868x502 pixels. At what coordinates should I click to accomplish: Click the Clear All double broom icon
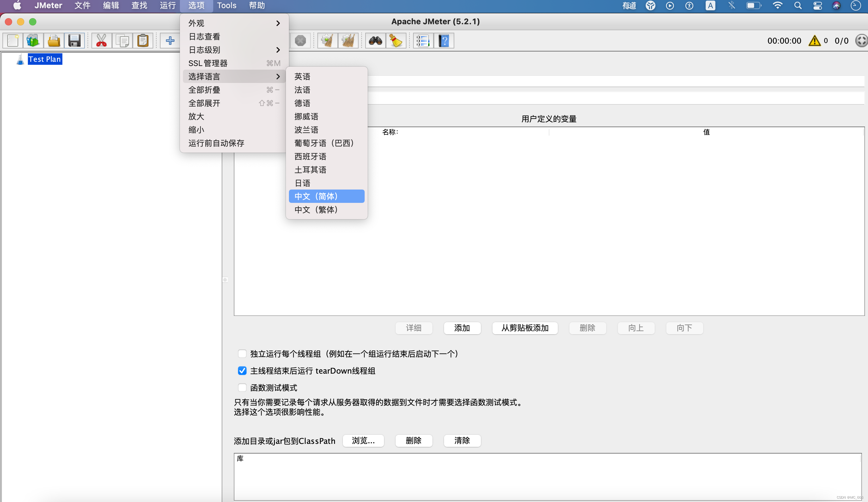[x=348, y=41]
